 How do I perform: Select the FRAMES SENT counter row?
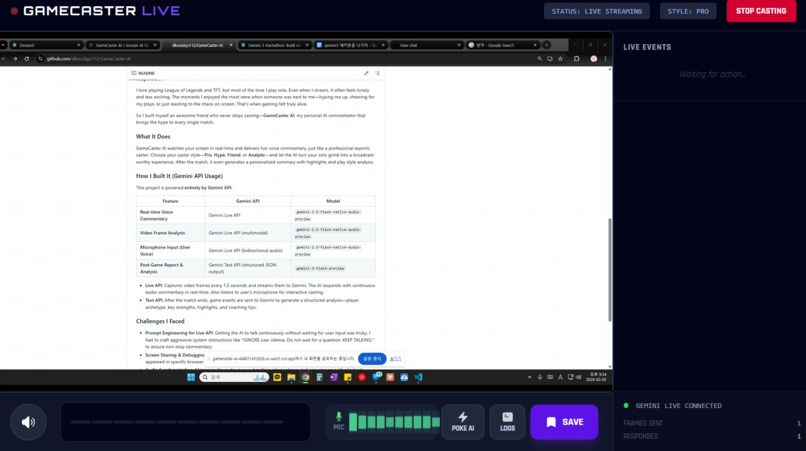point(711,423)
